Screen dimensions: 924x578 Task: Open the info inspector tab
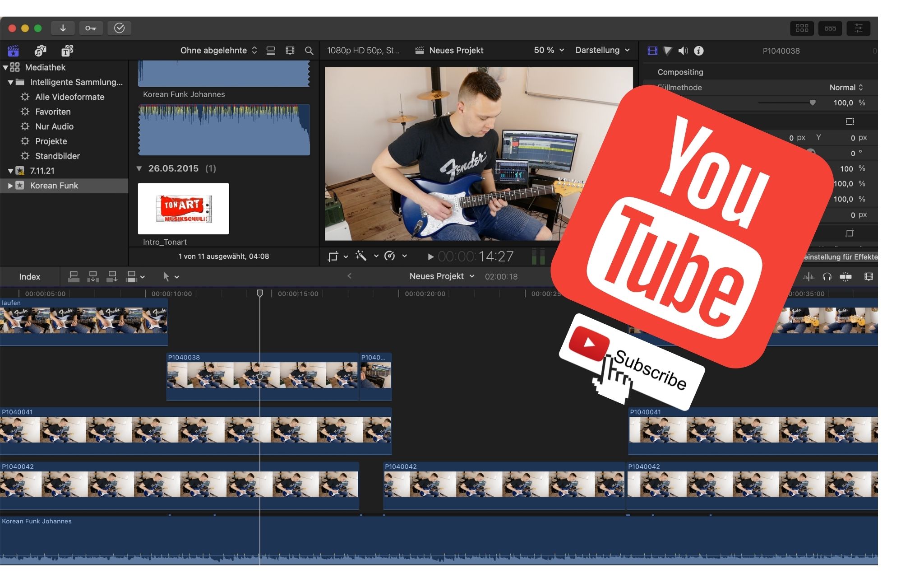pyautogui.click(x=698, y=51)
